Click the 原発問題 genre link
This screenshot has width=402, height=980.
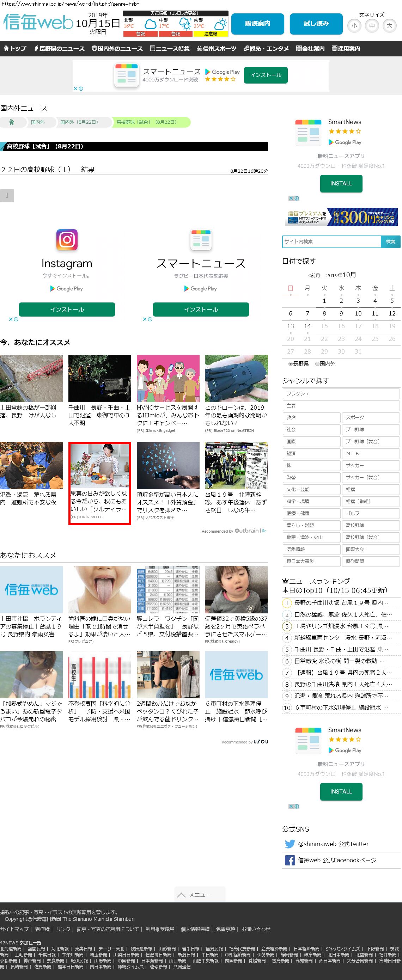point(371,562)
